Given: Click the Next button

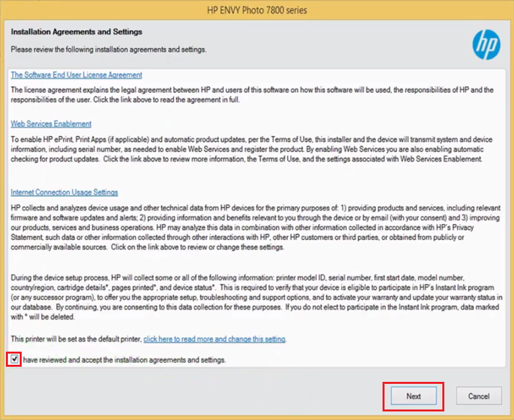Looking at the screenshot, I should click(413, 396).
